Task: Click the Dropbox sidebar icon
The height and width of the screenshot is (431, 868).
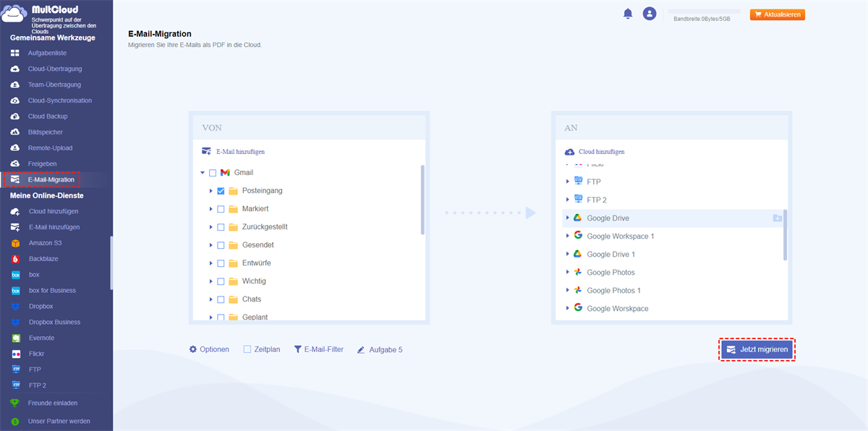Action: 15,307
